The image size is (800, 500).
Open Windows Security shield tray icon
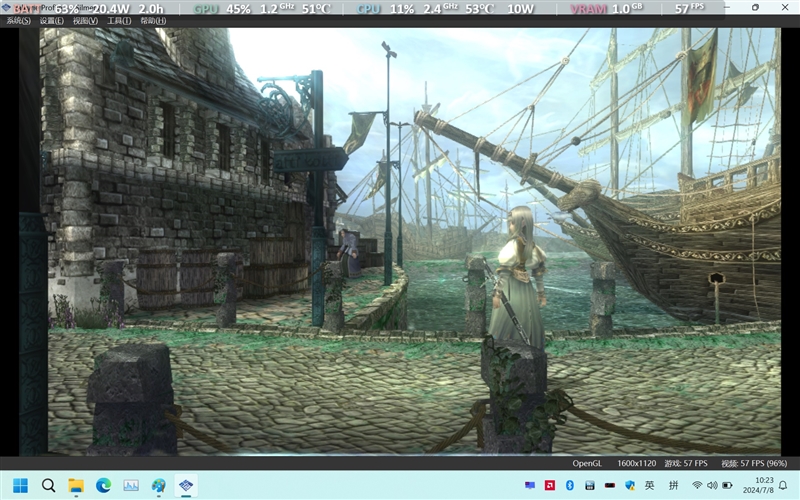click(630, 485)
